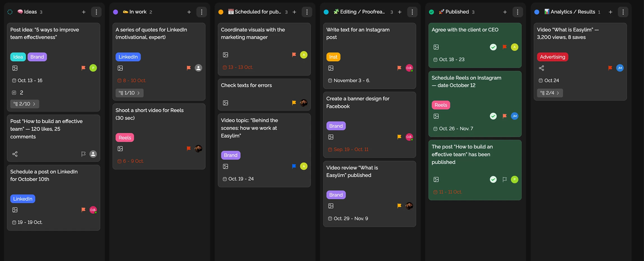The width and height of the screenshot is (644, 261).
Task: Uncheck completed status on published effective team post
Action: coord(493,180)
